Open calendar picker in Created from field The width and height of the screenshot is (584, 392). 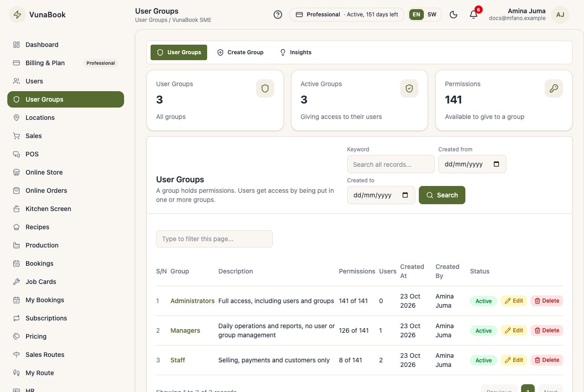497,164
